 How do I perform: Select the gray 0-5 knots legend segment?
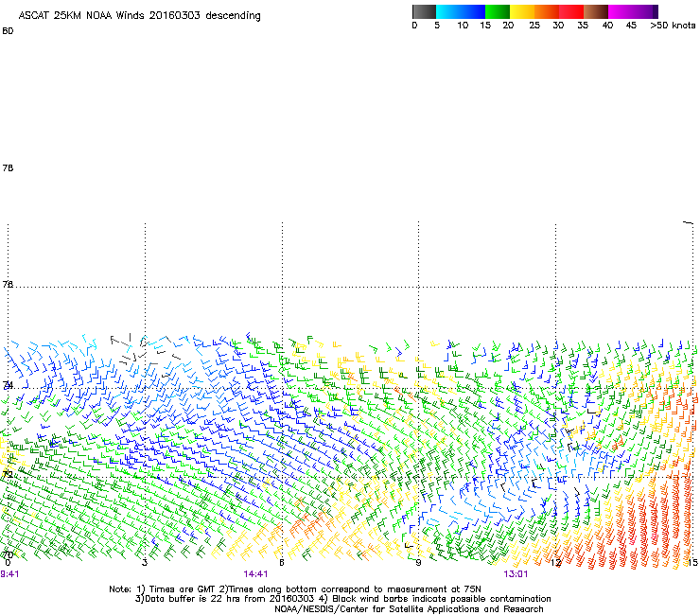tap(424, 11)
